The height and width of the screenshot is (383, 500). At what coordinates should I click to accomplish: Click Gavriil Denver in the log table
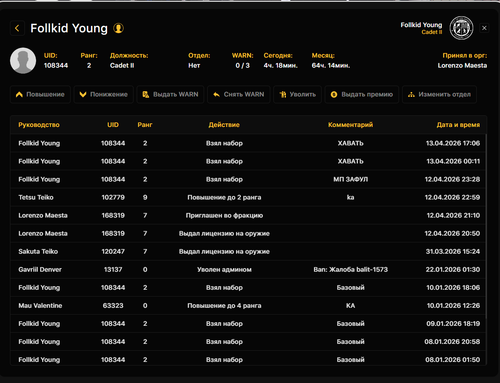[40, 269]
